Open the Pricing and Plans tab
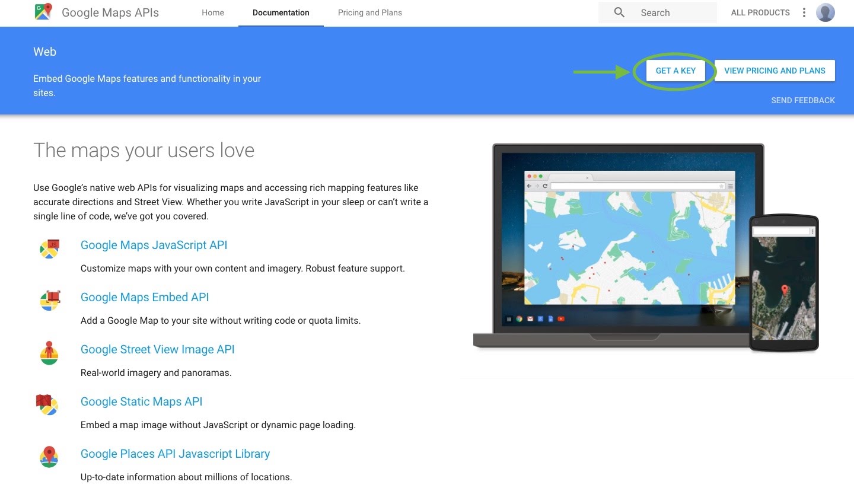The width and height of the screenshot is (854, 504). coord(370,12)
